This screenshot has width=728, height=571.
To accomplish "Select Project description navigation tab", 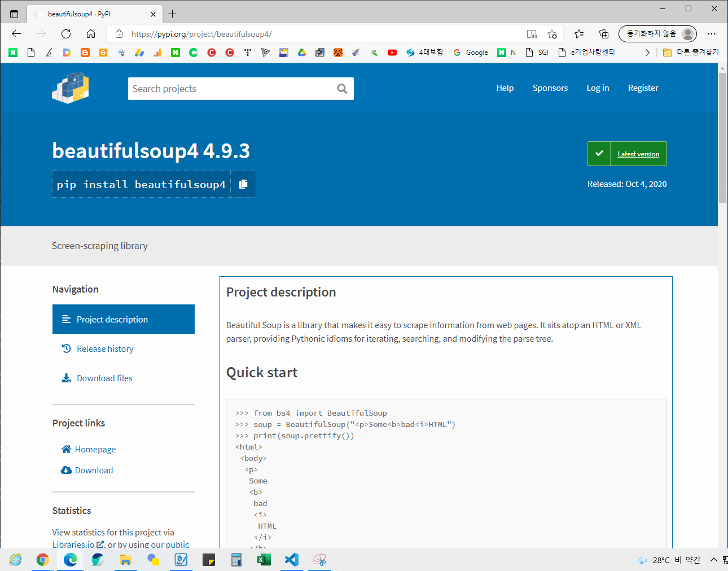I will 124,319.
